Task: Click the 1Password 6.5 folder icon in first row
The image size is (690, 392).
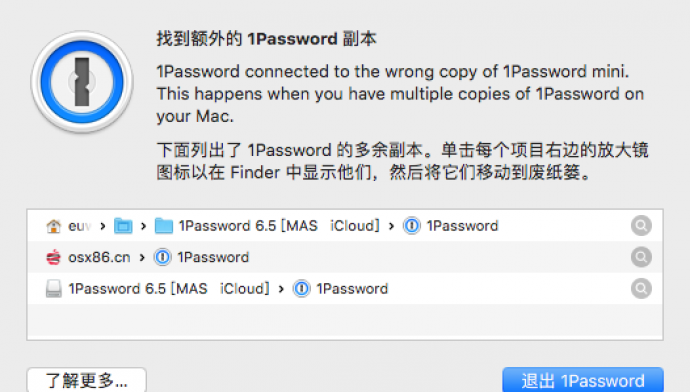Action: click(164, 226)
